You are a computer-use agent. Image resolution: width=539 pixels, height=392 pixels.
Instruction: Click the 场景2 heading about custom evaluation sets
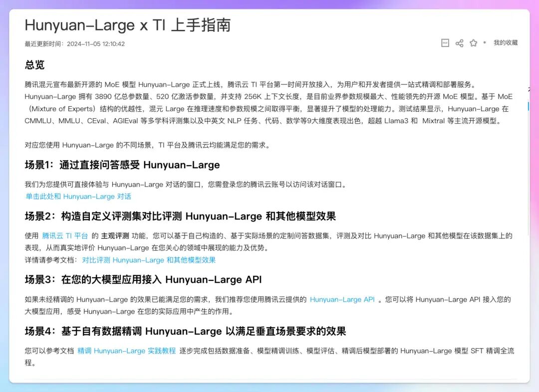click(180, 216)
